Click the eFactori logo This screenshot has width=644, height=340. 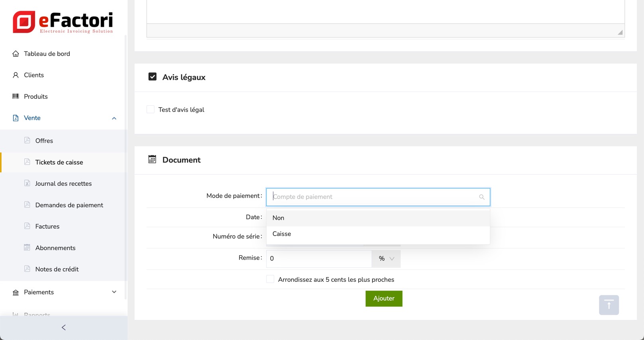coord(63,22)
